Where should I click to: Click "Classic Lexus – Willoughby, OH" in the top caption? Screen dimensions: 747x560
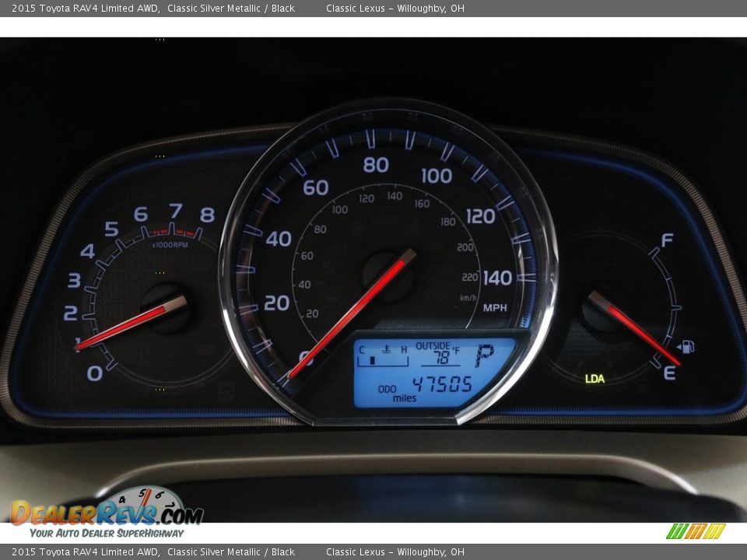pos(395,8)
